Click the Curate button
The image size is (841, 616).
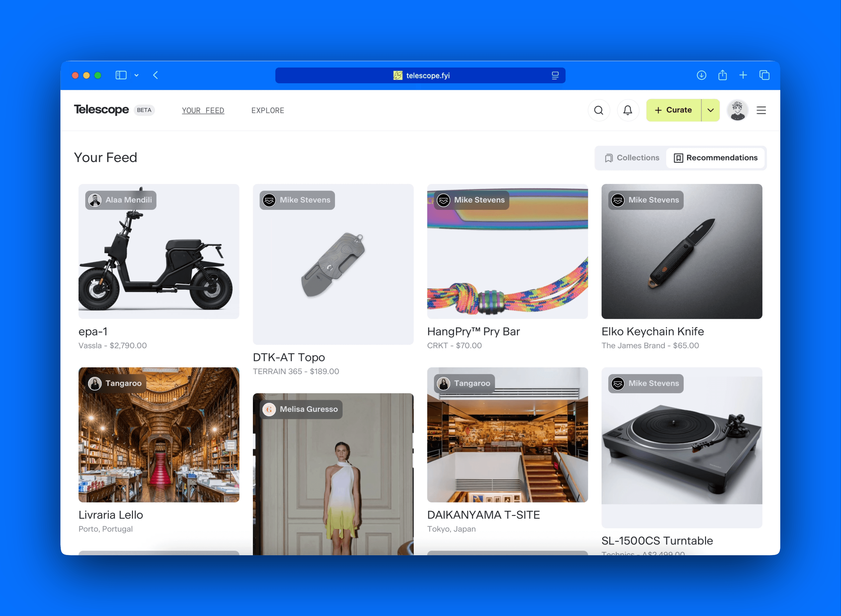point(673,110)
